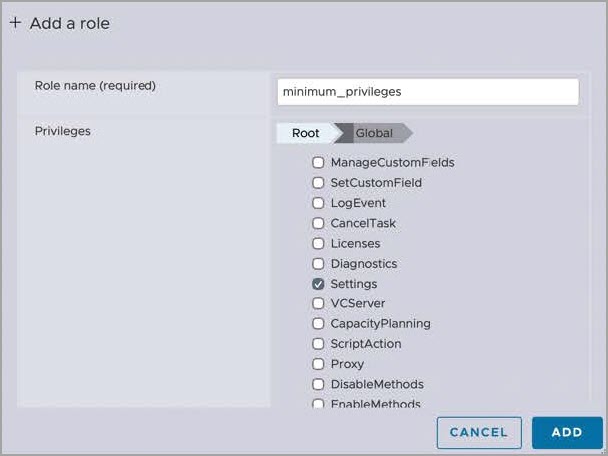Click the Privileges row label
This screenshot has height=456, width=608.
coord(63,131)
